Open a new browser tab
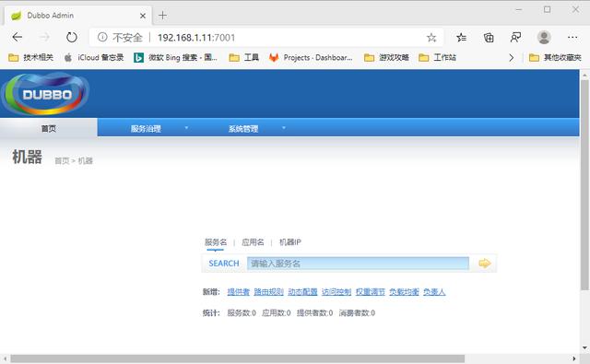 pos(162,16)
